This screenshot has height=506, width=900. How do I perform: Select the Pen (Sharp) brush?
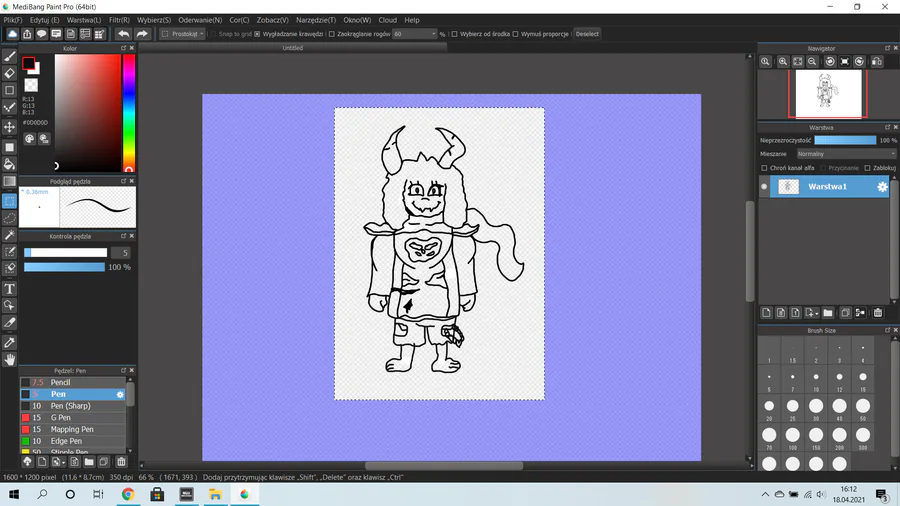point(73,406)
